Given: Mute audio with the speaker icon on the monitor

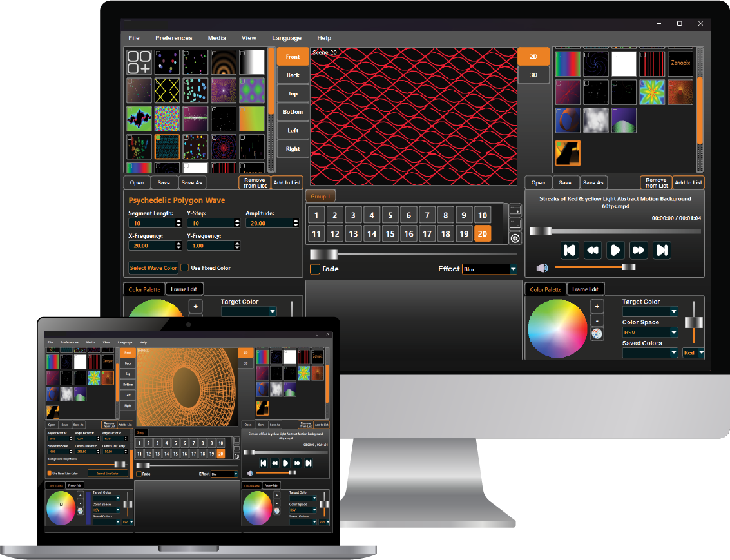Looking at the screenshot, I should tap(542, 267).
